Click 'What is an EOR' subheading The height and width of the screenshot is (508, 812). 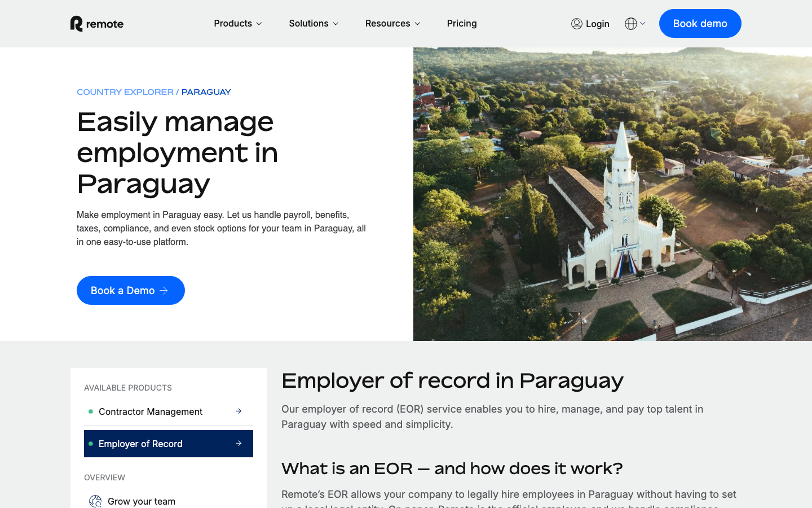pos(452,469)
